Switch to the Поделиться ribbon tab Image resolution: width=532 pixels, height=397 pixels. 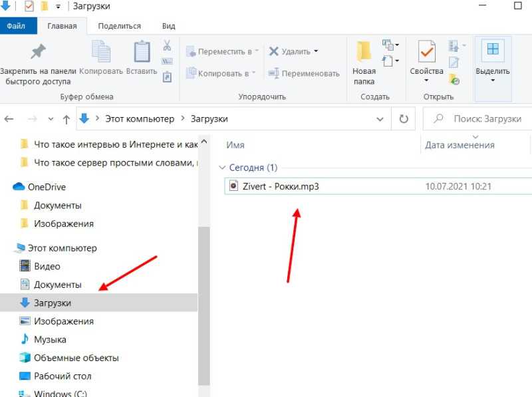click(x=120, y=26)
